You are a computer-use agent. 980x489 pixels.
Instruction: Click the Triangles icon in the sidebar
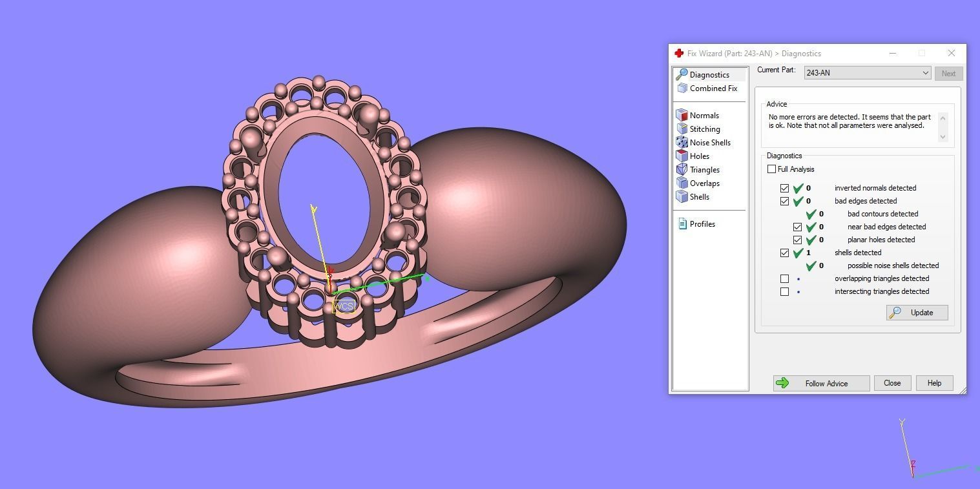click(x=682, y=170)
